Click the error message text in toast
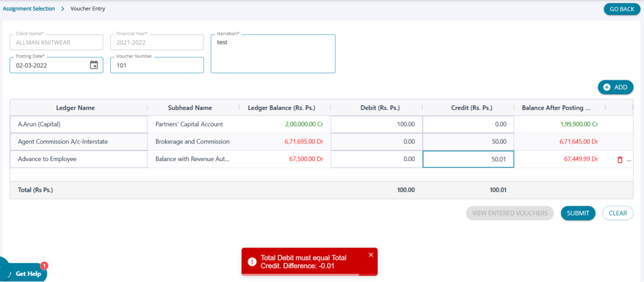The width and height of the screenshot is (644, 282). pos(304,262)
